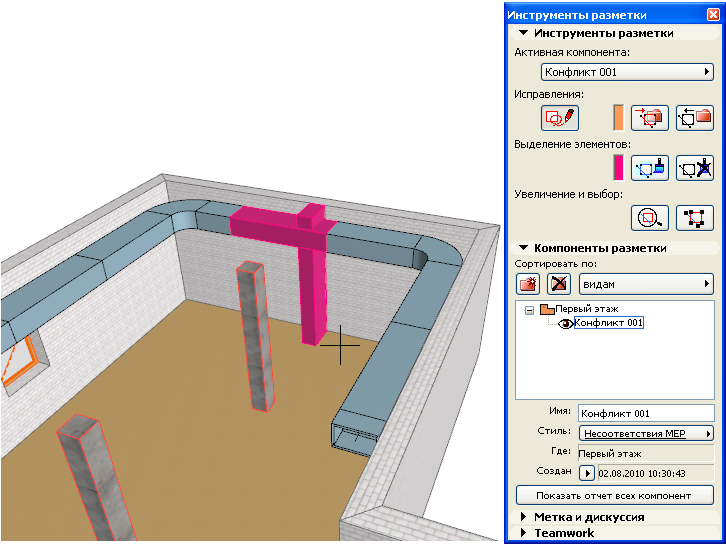Open sort-by dropdown showing видам
Viewport: 726px width, 545px height.
pyautogui.click(x=646, y=284)
